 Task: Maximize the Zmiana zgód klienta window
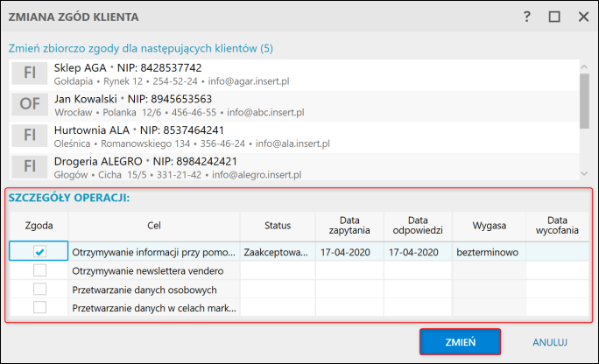[554, 17]
